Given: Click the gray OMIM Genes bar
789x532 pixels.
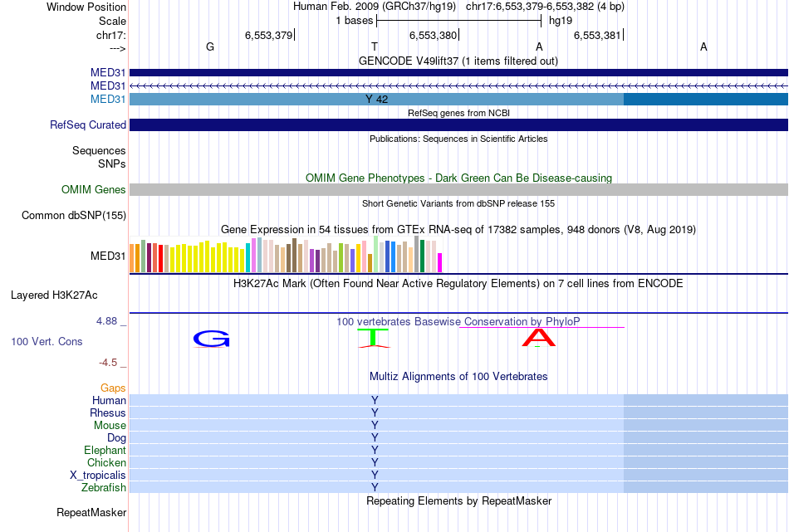Looking at the screenshot, I should (458, 189).
